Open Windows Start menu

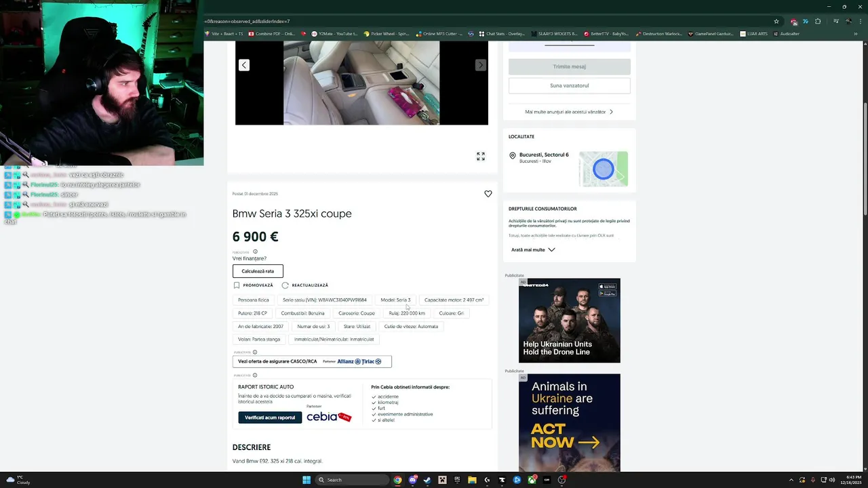[x=307, y=480]
